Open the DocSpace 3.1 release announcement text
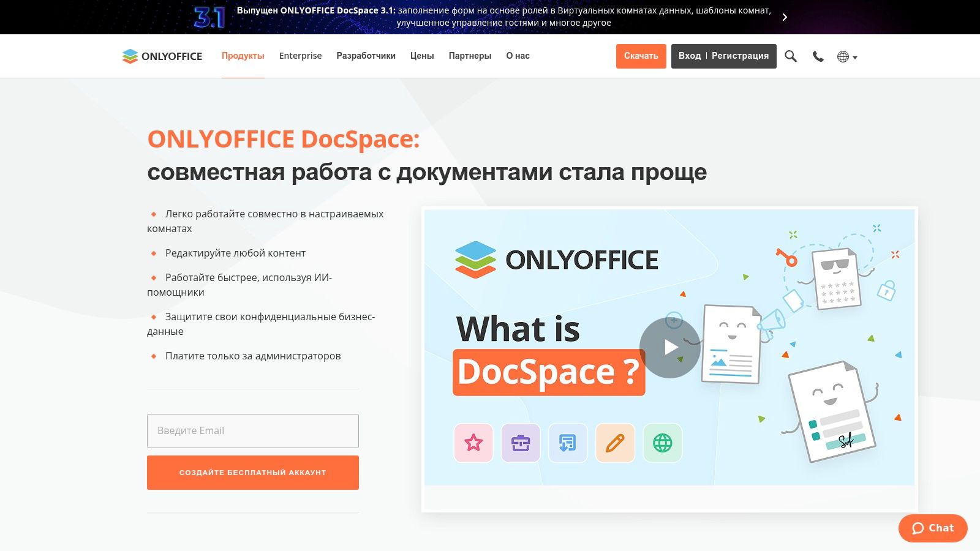980x551 pixels. tap(503, 17)
